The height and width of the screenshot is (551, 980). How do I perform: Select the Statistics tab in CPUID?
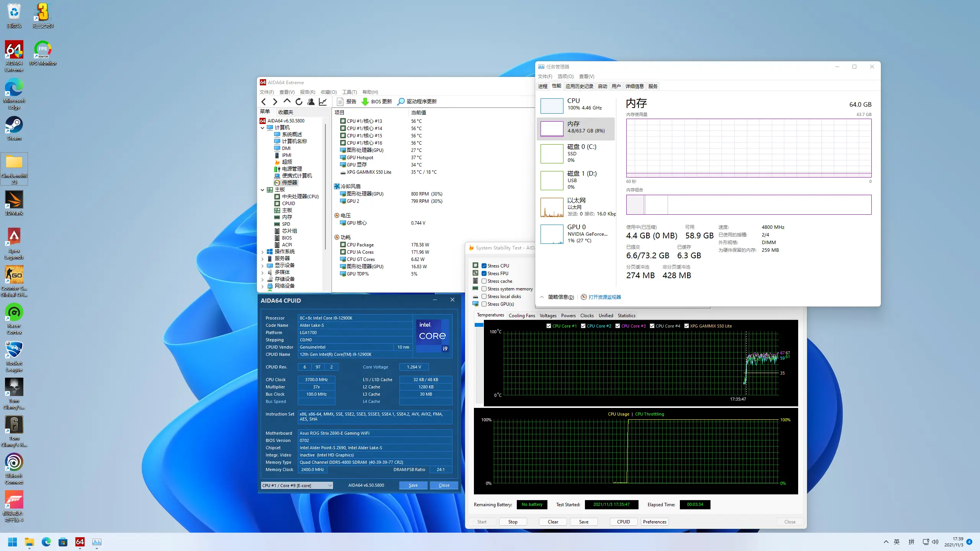[x=627, y=315]
